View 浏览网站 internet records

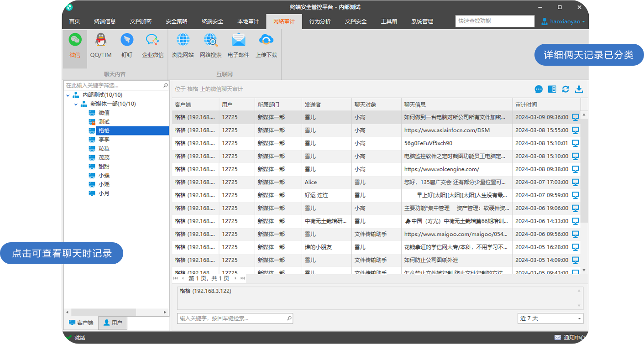(x=183, y=44)
